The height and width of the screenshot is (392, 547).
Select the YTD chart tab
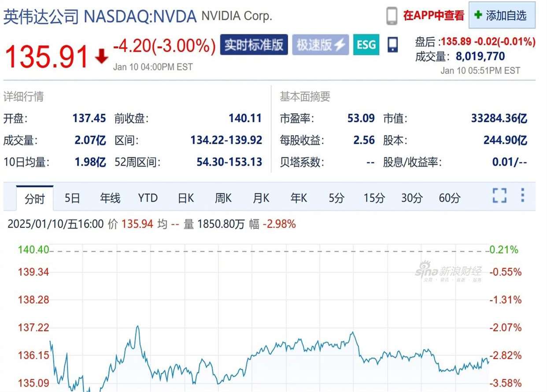tap(148, 199)
